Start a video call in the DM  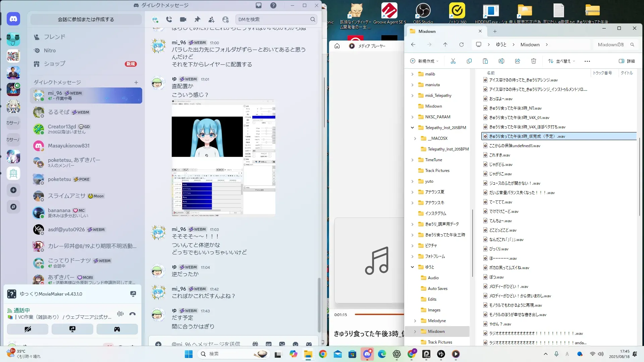click(183, 19)
